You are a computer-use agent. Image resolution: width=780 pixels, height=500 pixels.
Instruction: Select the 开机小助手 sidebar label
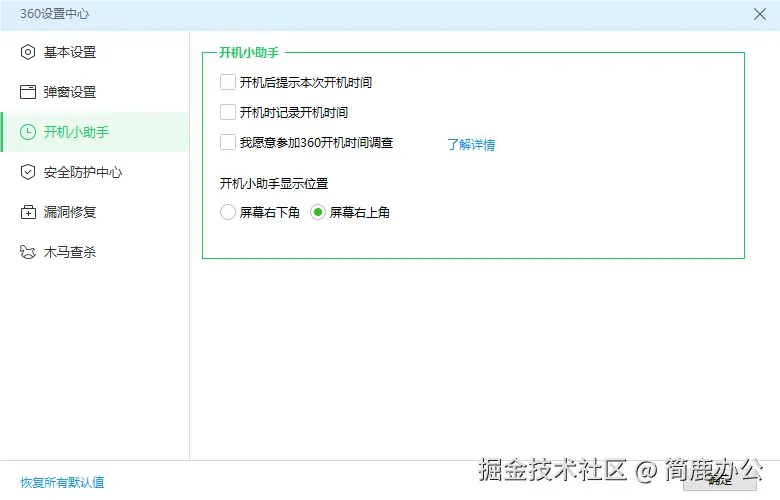click(x=76, y=132)
